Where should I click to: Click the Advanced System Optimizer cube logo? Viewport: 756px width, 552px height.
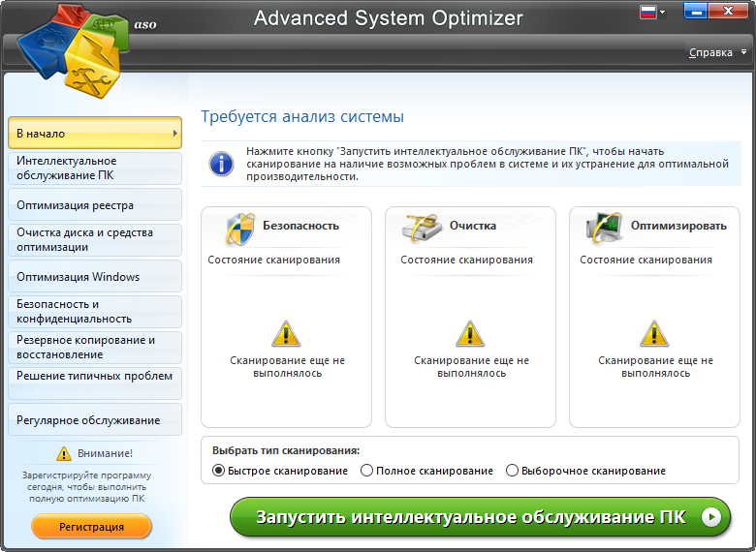tap(74, 50)
